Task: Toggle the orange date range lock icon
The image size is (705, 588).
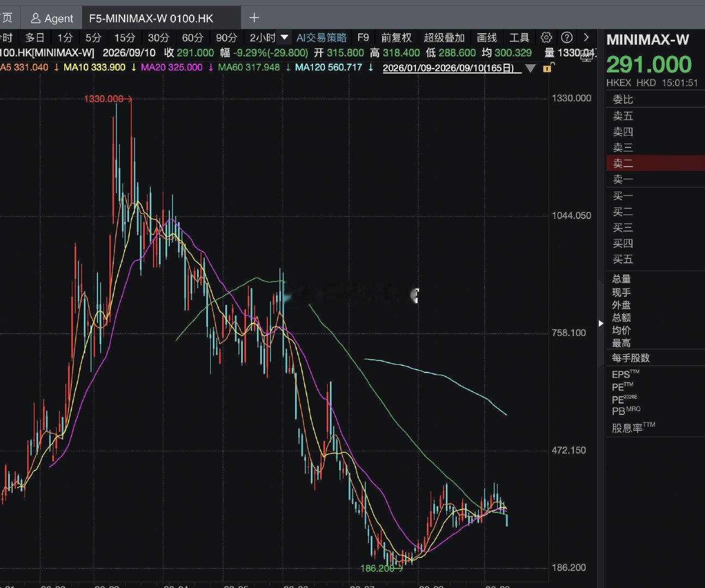Action: [548, 68]
